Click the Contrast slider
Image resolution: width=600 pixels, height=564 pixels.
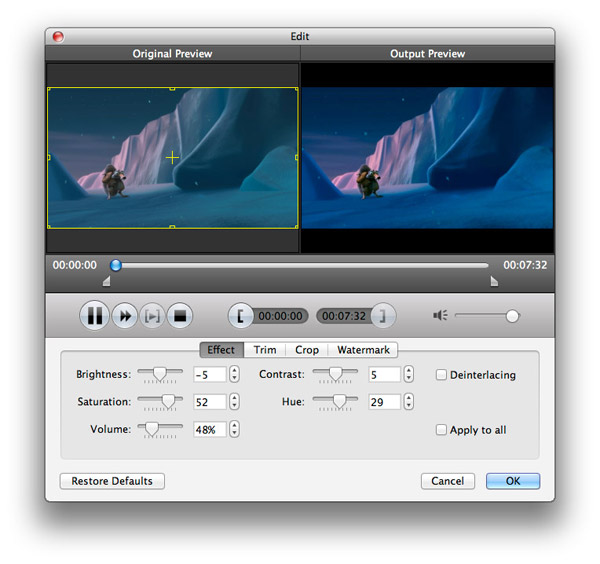point(335,374)
